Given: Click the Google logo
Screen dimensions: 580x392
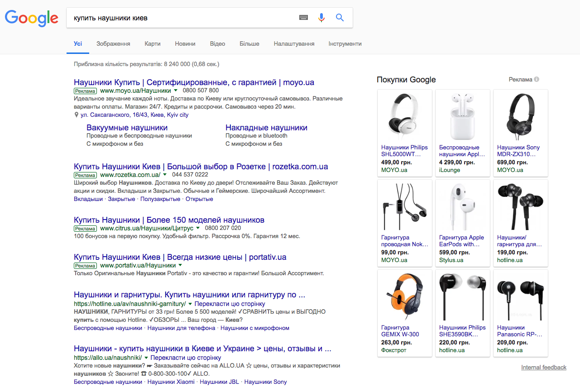Looking at the screenshot, I should click(x=32, y=18).
